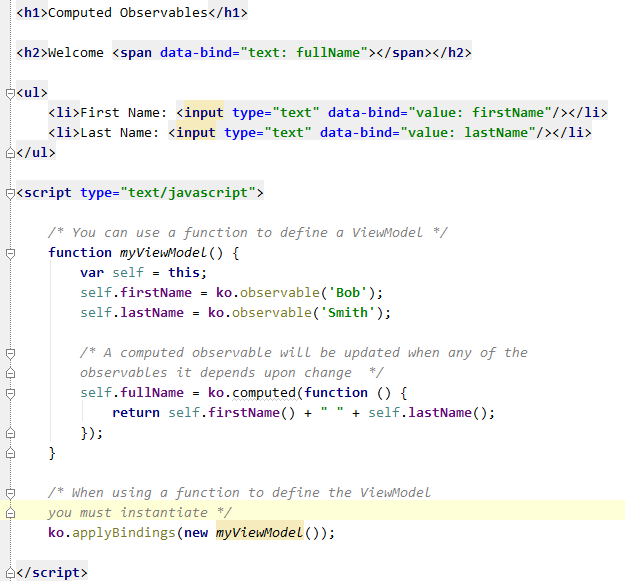Click the underlined 'computed' method name
The width and height of the screenshot is (625, 581).
pos(264,393)
